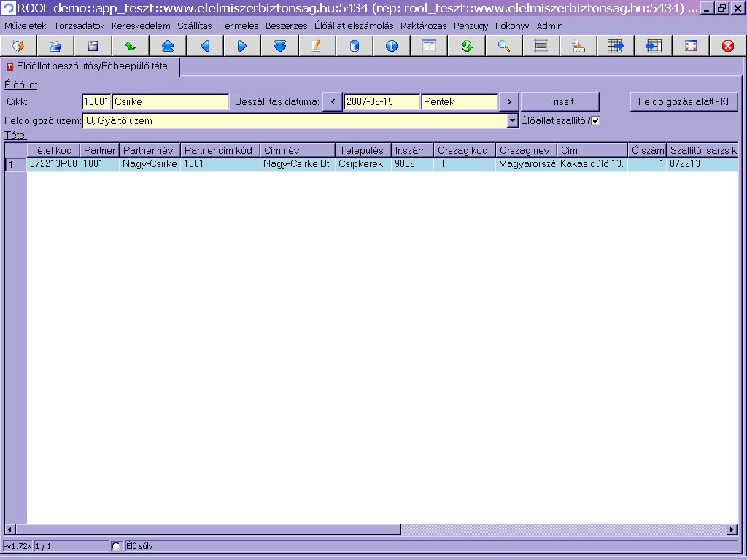Toggle the Élőállat szállító checkbox
This screenshot has height=560, width=747.
coord(595,120)
